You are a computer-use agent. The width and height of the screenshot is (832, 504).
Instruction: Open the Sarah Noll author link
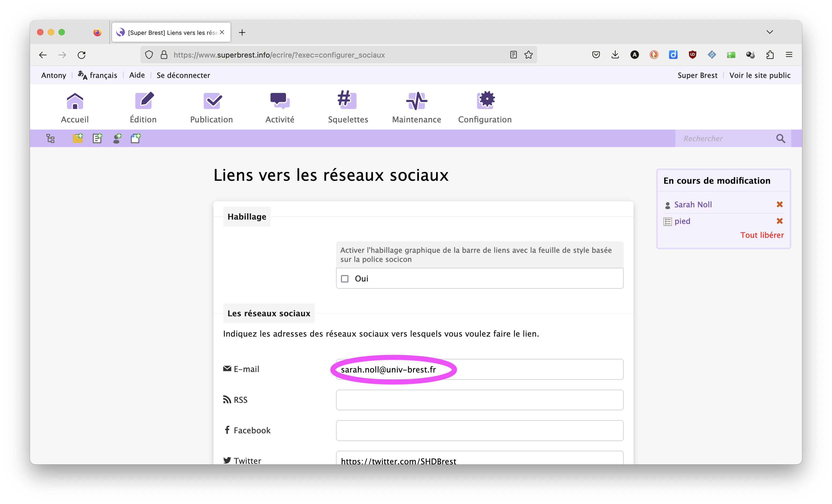tap(693, 204)
